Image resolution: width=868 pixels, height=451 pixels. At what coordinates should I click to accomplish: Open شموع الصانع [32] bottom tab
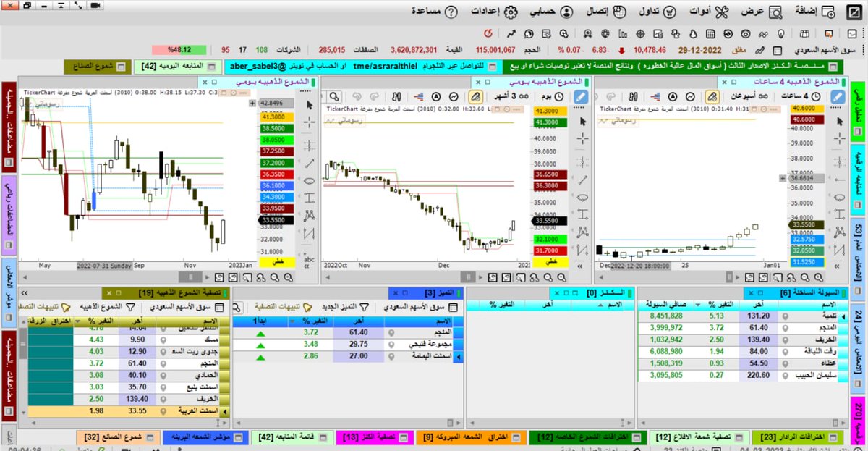click(119, 437)
